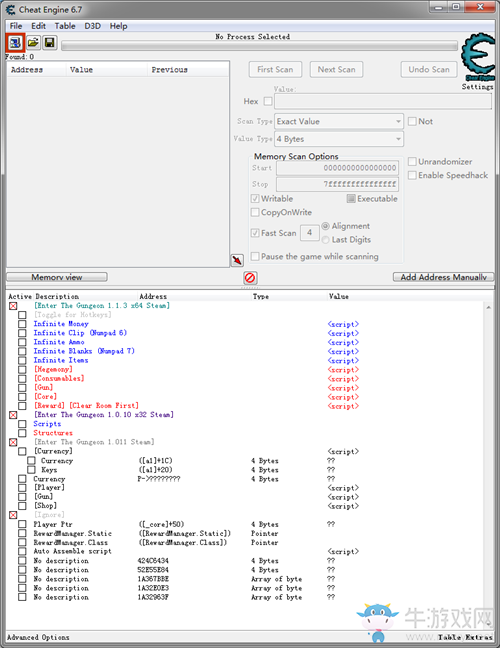This screenshot has width=500, height=648.
Task: Toggle the Writable checkbox
Action: pyautogui.click(x=255, y=199)
